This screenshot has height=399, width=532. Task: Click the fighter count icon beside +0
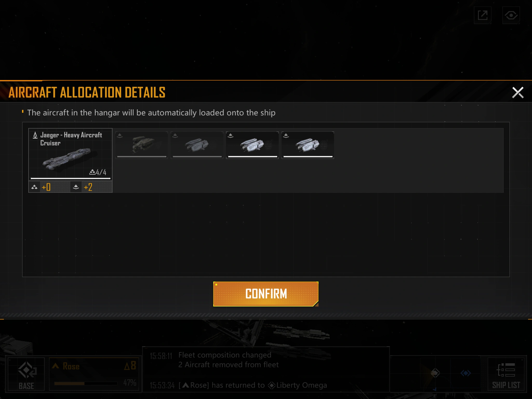tap(34, 187)
